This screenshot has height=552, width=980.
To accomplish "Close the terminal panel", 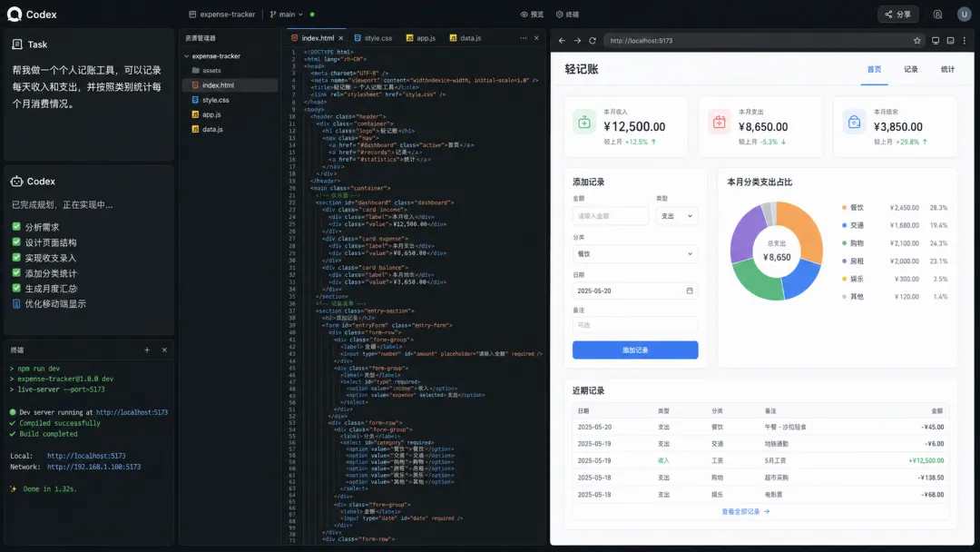I will point(164,350).
